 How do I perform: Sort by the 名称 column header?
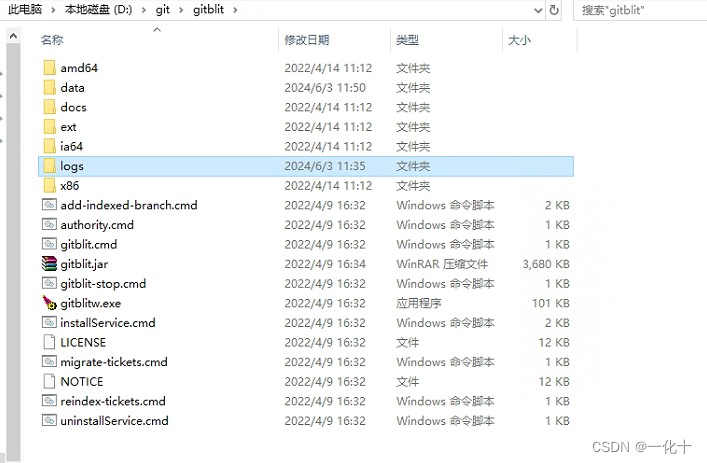[x=52, y=40]
